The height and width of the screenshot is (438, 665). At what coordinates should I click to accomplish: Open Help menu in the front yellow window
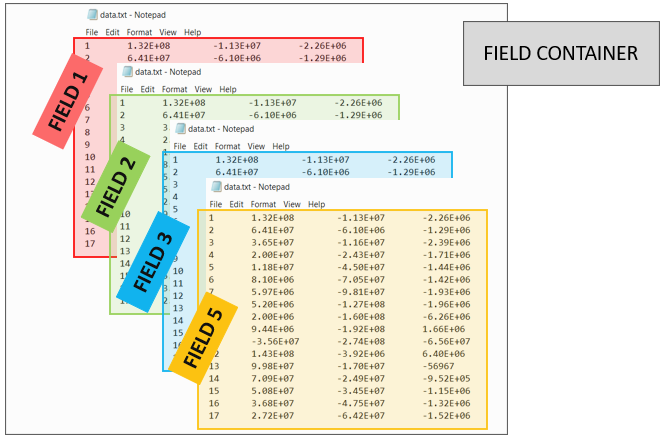click(318, 204)
